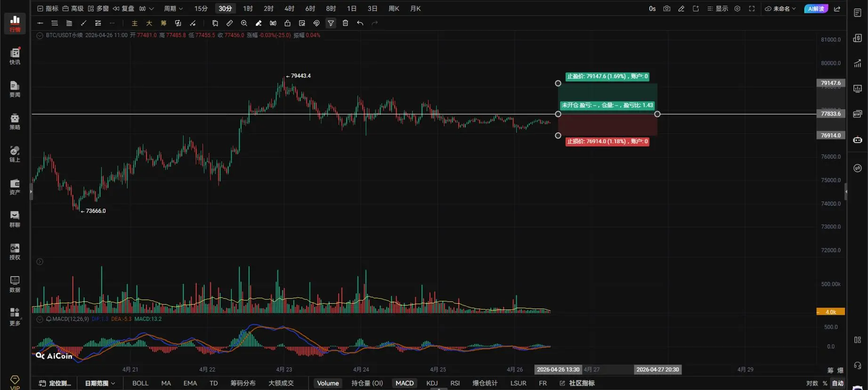Toggle 对数 logarithmic scale
The image size is (868, 390).
(x=812, y=383)
